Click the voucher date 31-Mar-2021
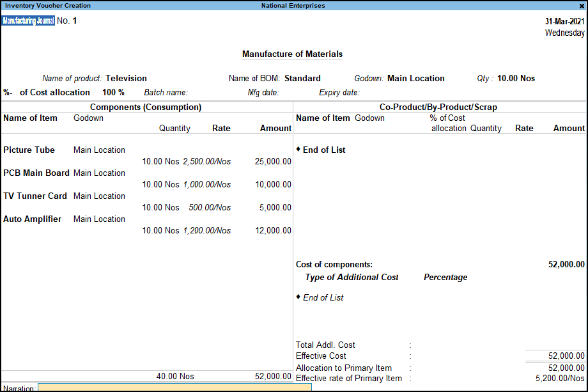588x392 pixels. 564,21
